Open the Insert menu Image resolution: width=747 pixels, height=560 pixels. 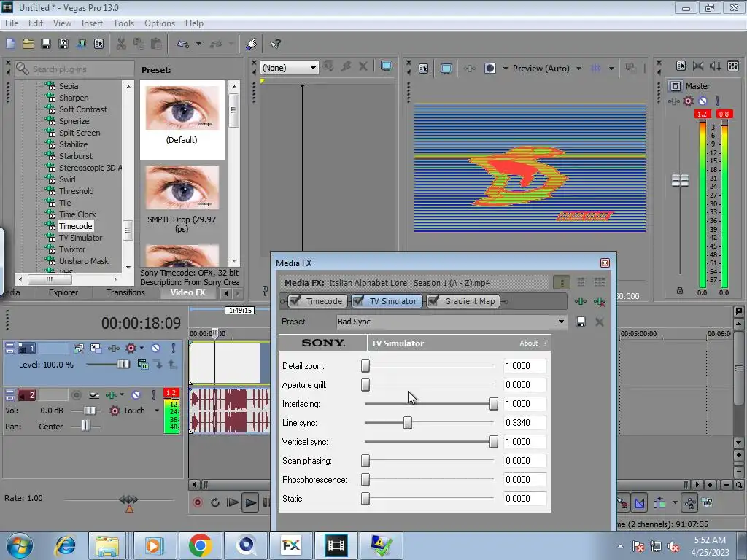coord(92,23)
